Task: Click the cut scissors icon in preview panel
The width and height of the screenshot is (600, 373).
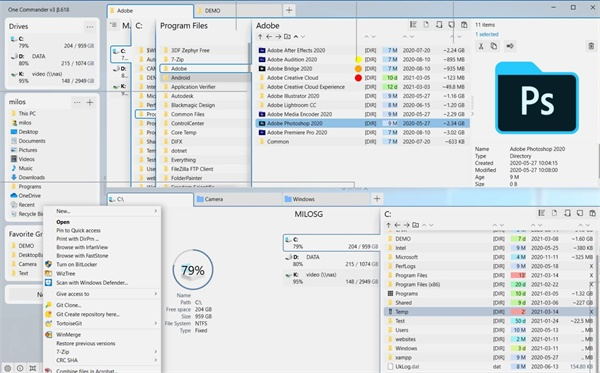Action: (481, 46)
